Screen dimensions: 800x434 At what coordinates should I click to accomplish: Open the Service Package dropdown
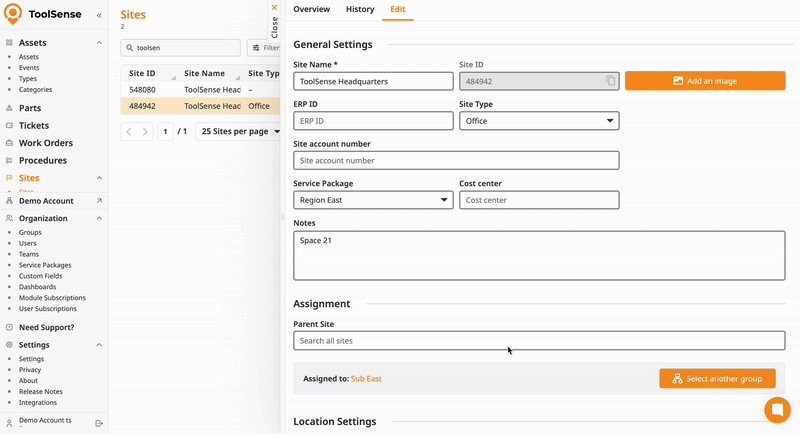click(373, 200)
